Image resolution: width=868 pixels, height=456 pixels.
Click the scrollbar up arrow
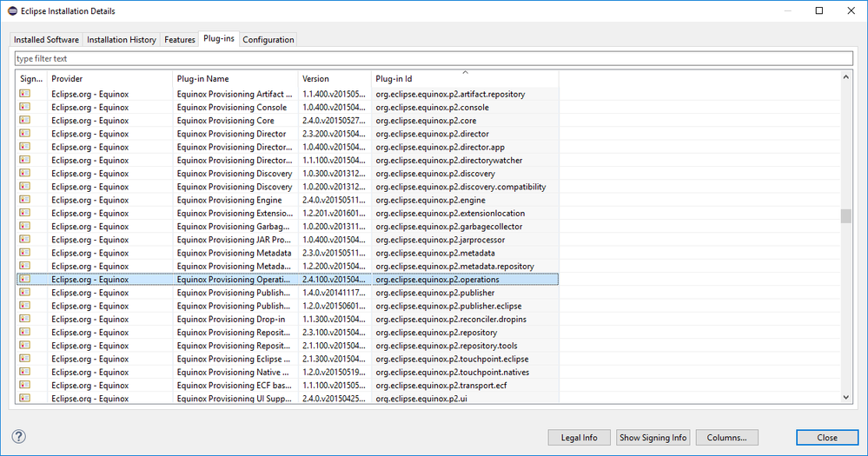[x=846, y=77]
